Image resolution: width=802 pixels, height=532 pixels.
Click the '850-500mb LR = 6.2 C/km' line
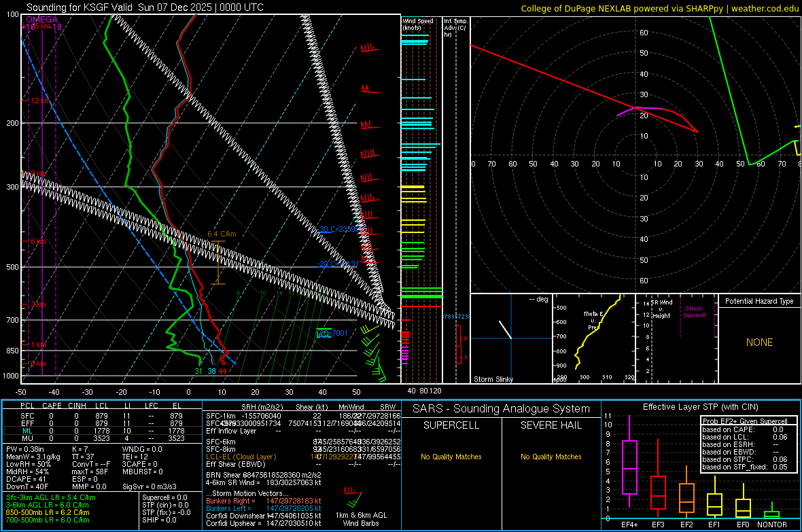[48, 512]
